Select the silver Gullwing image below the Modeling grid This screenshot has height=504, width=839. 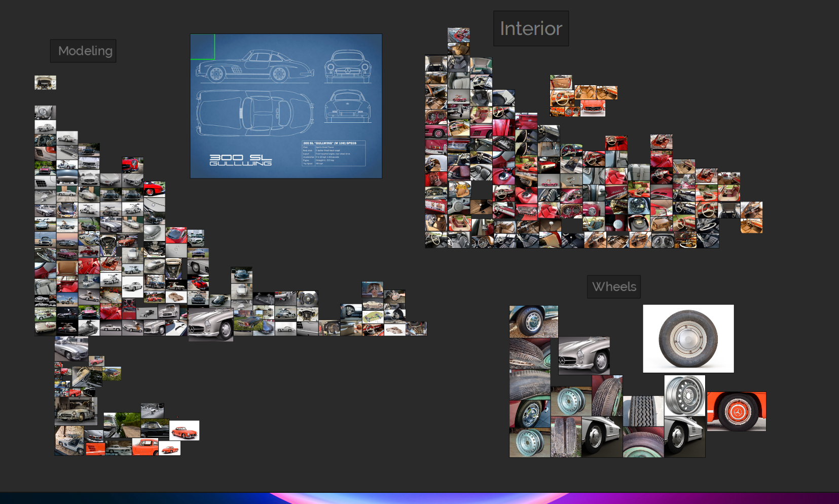tap(71, 349)
